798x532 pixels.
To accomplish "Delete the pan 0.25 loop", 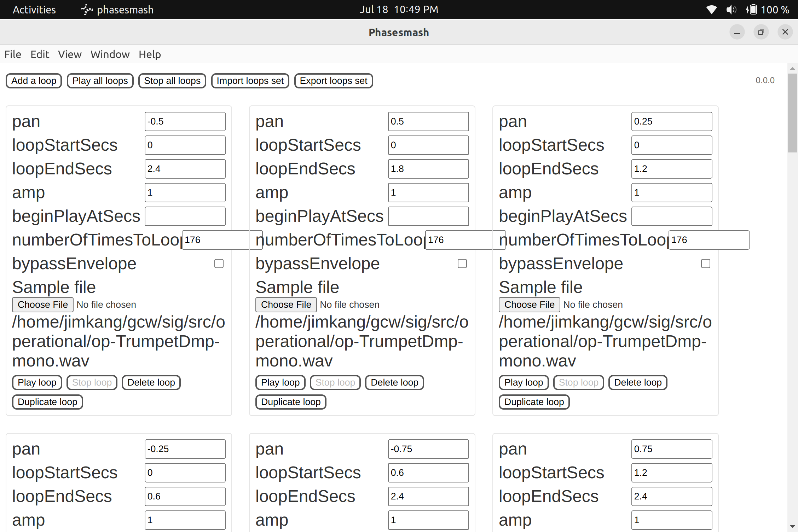I will point(638,383).
